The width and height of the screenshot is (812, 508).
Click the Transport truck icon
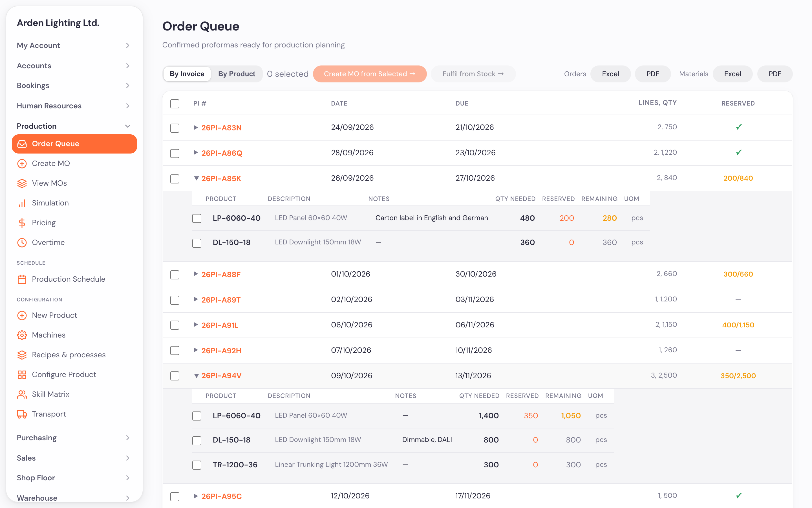click(22, 414)
